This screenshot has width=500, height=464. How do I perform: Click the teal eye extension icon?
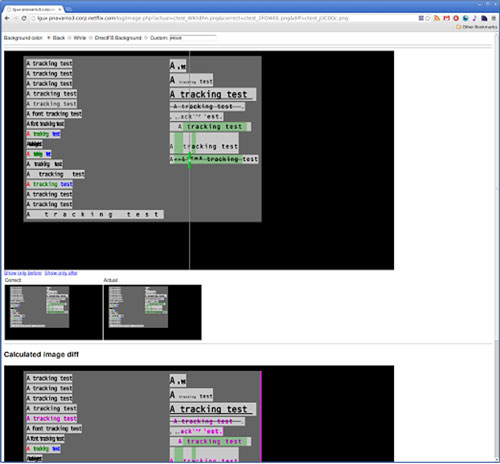pos(465,18)
